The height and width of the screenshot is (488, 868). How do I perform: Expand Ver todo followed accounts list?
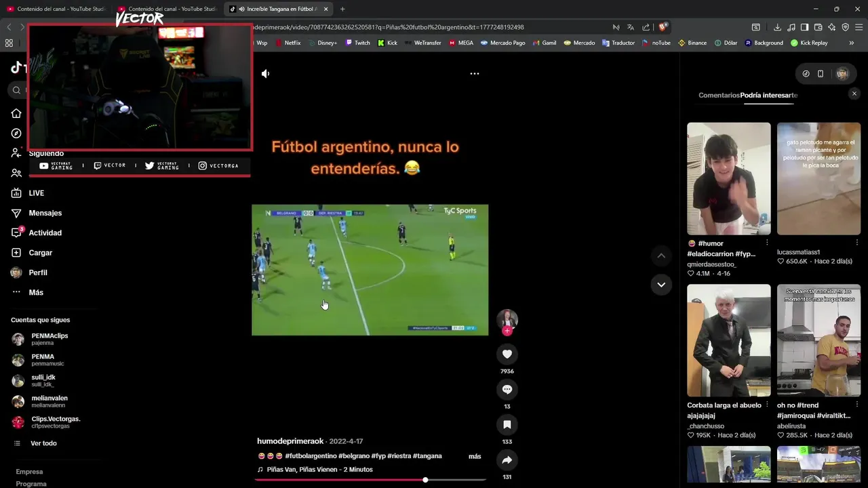point(43,443)
